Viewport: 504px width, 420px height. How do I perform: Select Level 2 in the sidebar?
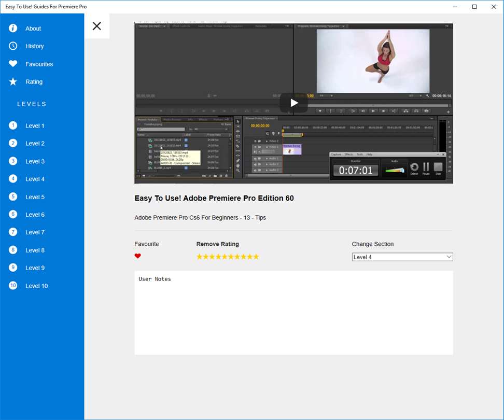(35, 144)
